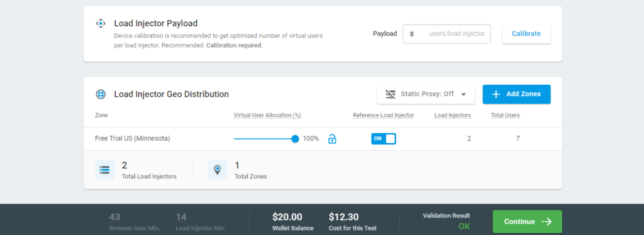Click the green Continue button
The height and width of the screenshot is (235, 644).
528,221
